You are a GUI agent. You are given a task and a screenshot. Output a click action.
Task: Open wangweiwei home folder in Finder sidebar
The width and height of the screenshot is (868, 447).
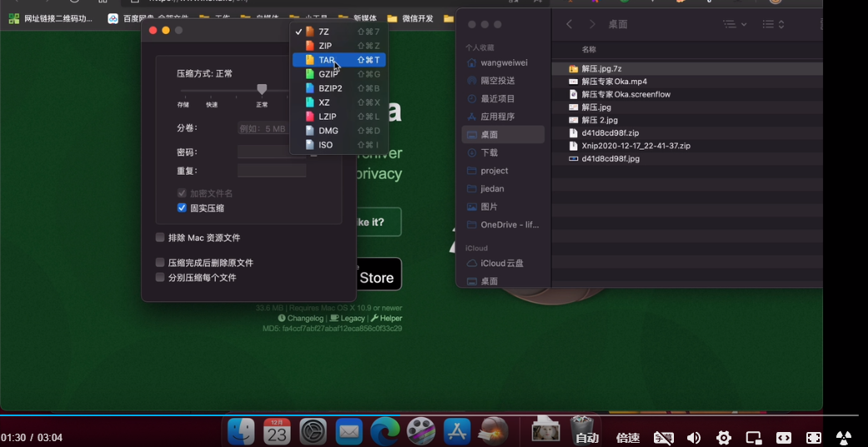[503, 62]
